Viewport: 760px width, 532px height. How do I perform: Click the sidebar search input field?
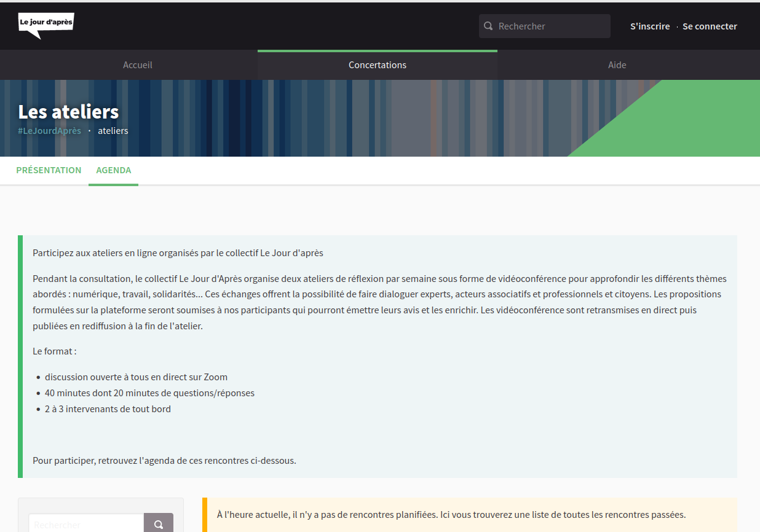click(86, 524)
